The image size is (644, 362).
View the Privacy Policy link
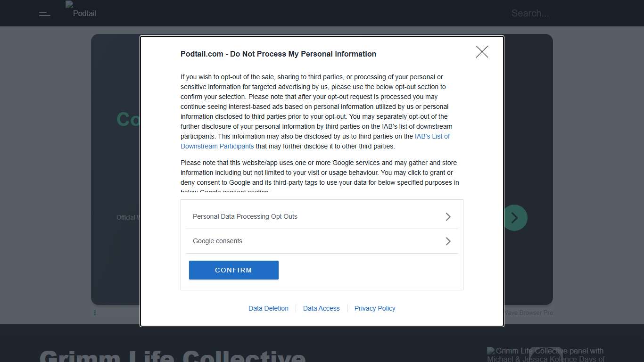375,308
